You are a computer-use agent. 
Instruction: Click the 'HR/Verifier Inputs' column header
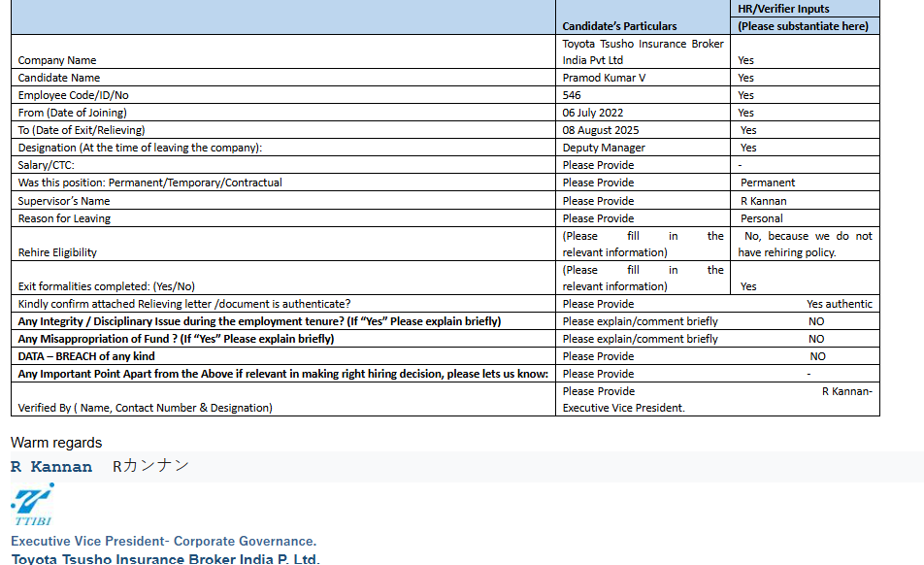[x=783, y=9]
